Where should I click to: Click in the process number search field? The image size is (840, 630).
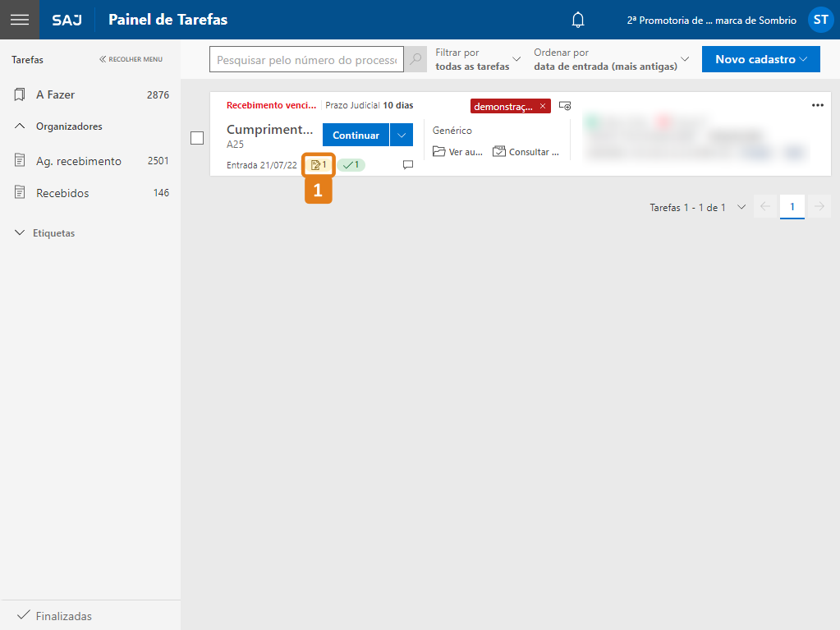coord(306,60)
